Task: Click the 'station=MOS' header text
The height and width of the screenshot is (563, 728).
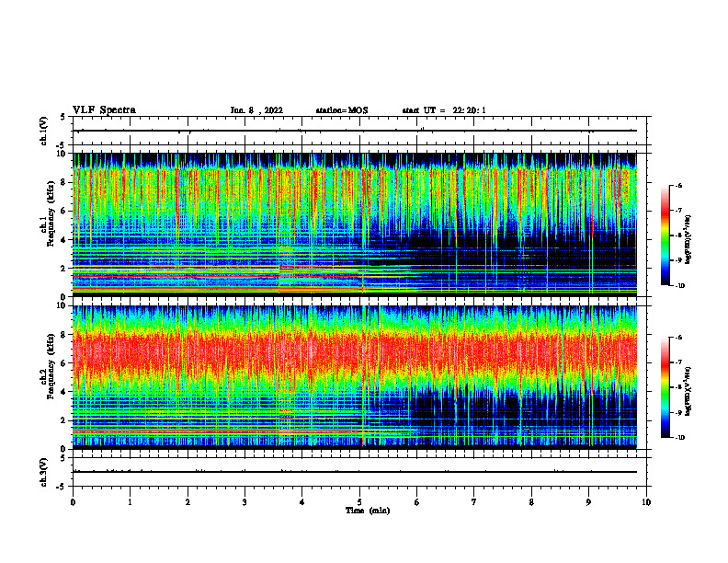Action: 342,110
